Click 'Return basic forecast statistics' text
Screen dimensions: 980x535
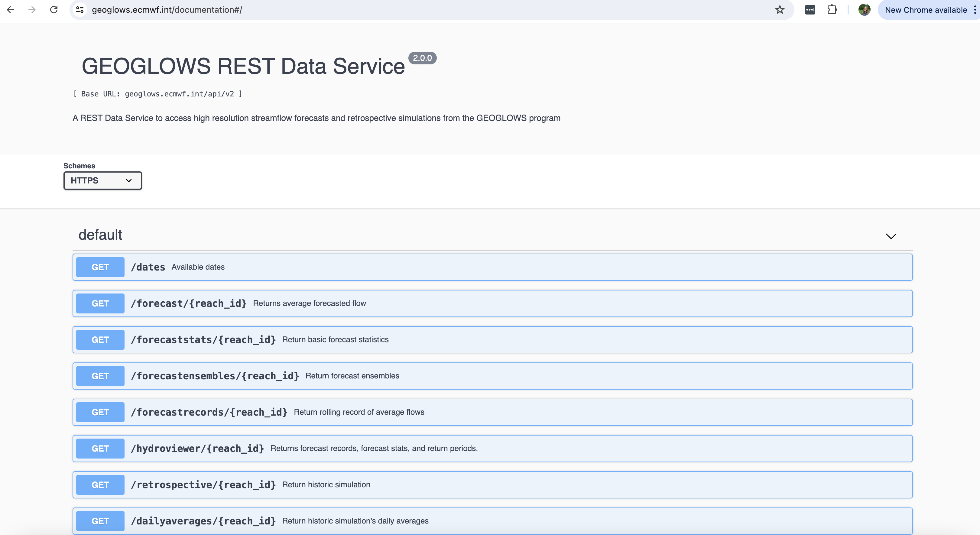tap(335, 339)
